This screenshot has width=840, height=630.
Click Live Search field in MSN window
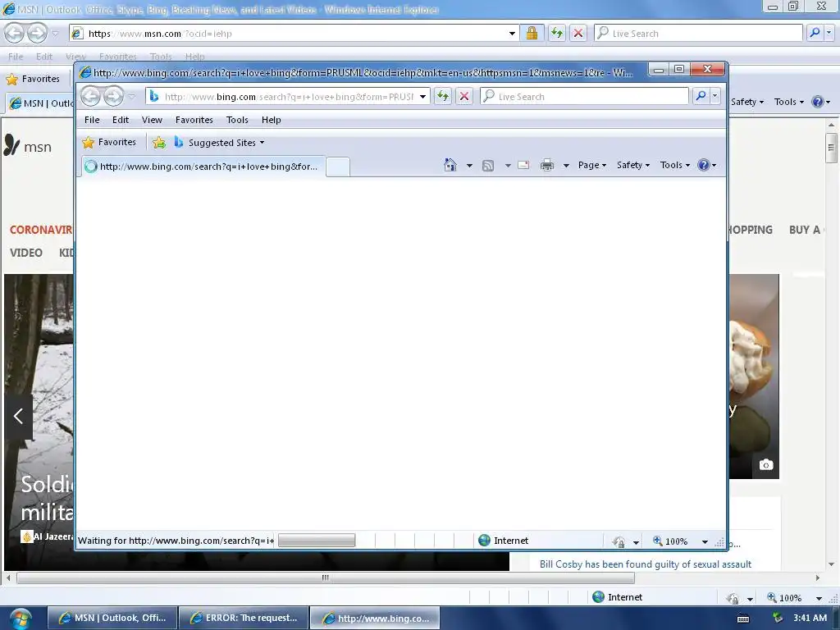pyautogui.click(x=698, y=33)
